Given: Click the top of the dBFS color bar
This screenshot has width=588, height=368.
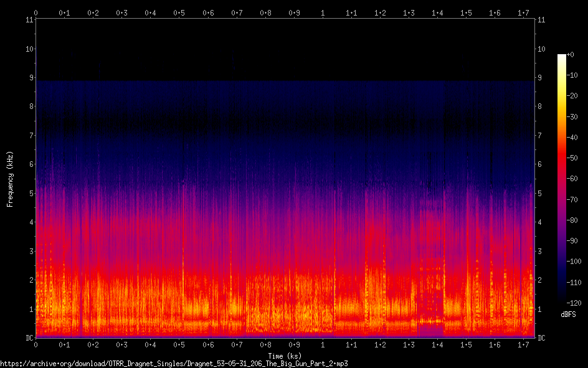Looking at the screenshot, I should (x=562, y=56).
